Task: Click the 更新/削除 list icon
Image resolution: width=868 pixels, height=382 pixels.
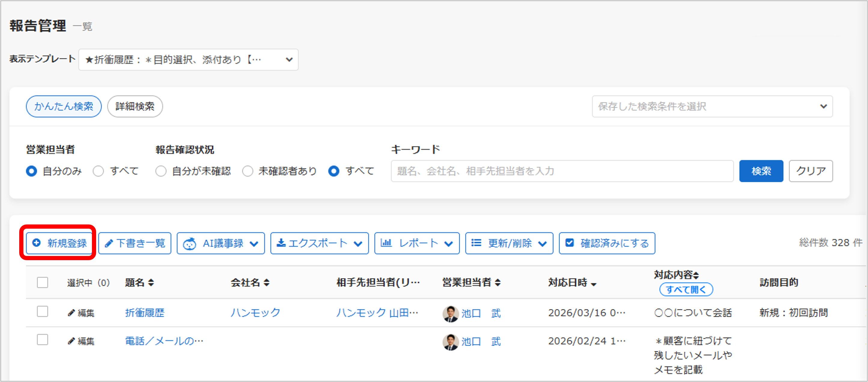Action: tap(476, 243)
